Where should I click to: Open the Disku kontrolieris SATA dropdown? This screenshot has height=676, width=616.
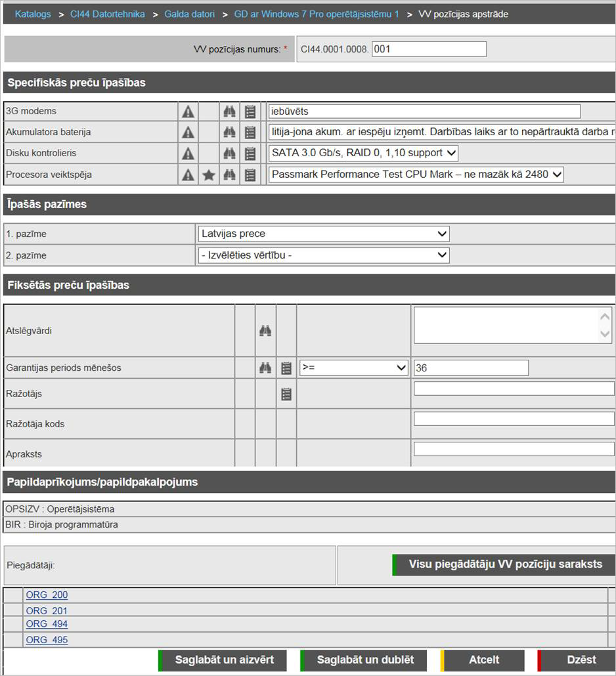point(363,154)
